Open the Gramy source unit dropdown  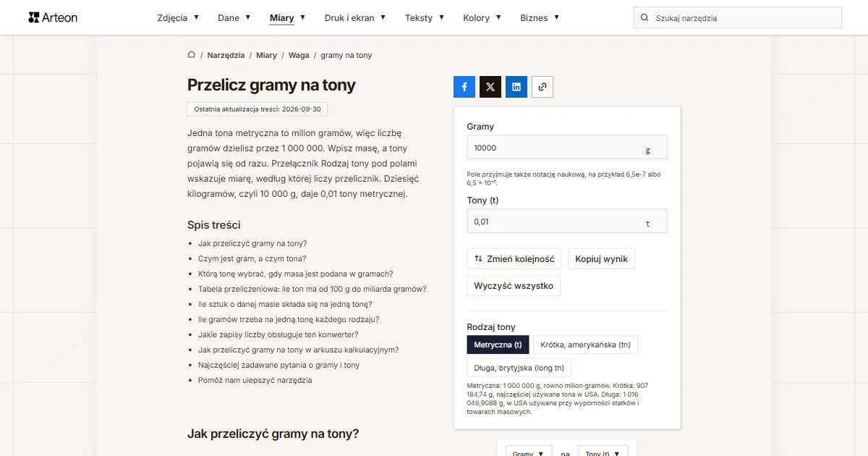pyautogui.click(x=529, y=451)
